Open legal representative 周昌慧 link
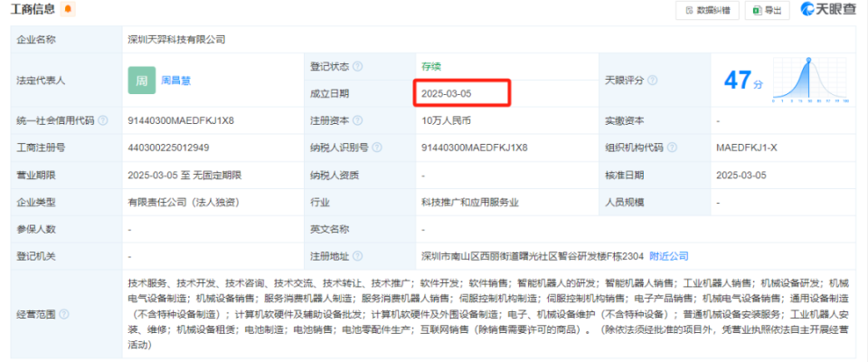The width and height of the screenshot is (868, 362). 176,80
